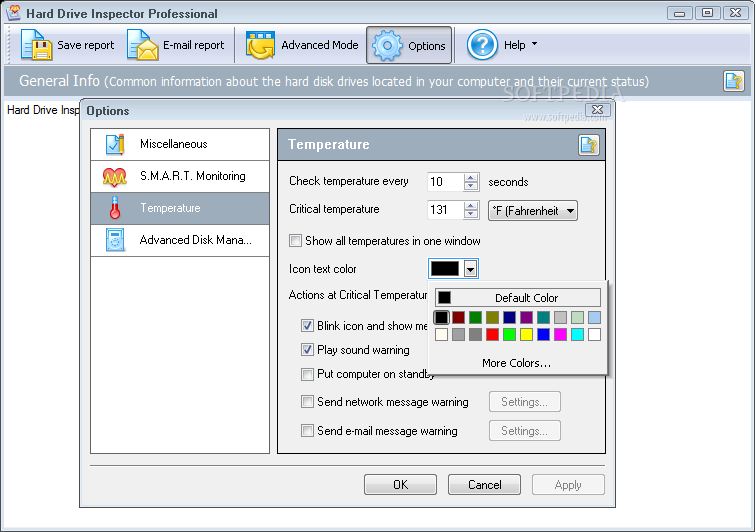
Task: Enable Send network message warning
Action: click(307, 402)
